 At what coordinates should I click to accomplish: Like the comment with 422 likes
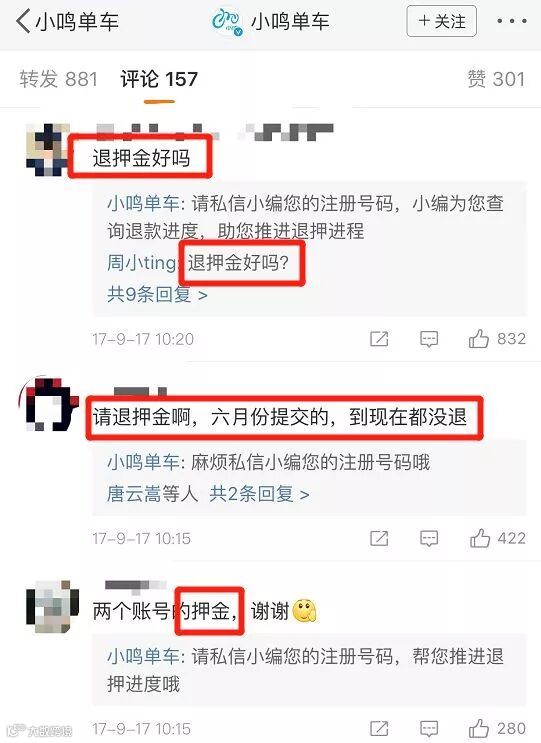coord(497,538)
